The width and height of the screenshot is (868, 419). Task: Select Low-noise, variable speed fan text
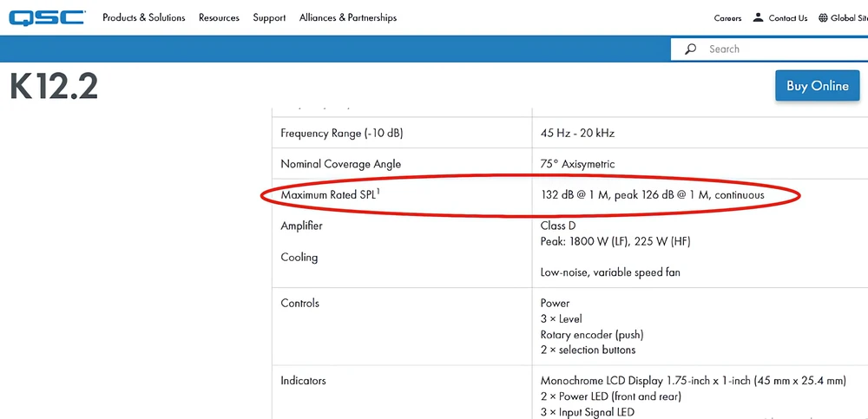610,272
